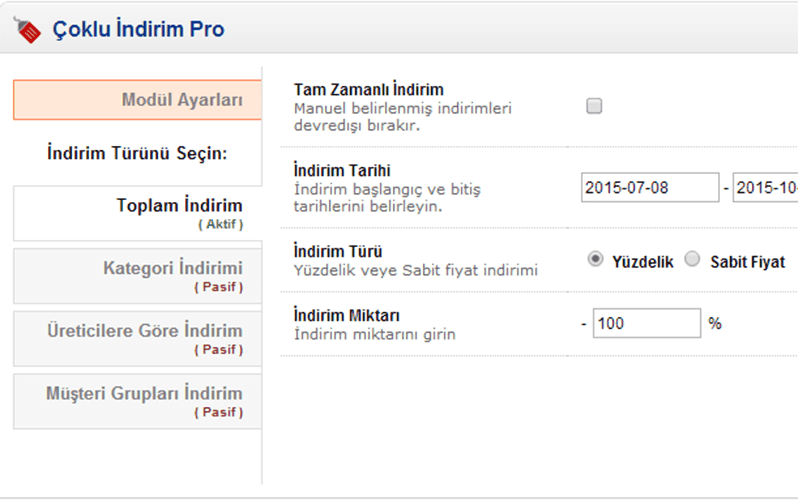This screenshot has width=798, height=500.
Task: Click percent sign beside amount field
Action: 714,324
